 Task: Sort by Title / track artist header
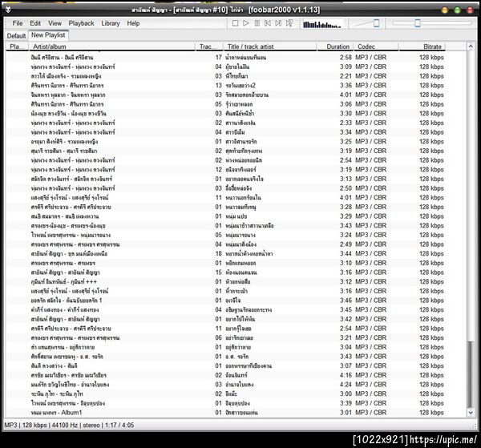point(269,46)
